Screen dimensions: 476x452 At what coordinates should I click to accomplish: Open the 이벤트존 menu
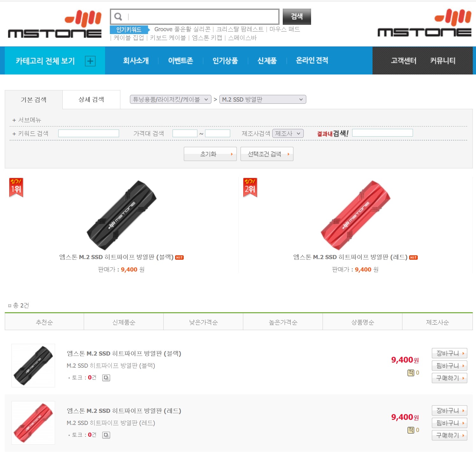181,60
